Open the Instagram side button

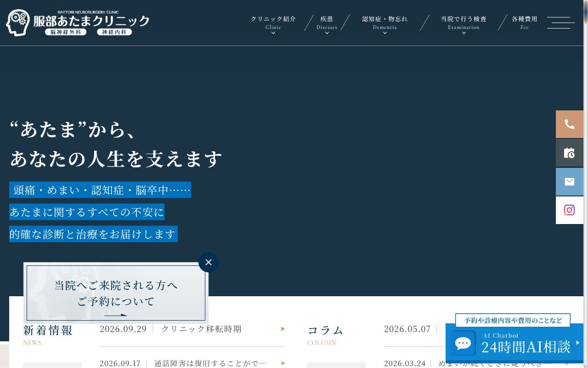570,210
